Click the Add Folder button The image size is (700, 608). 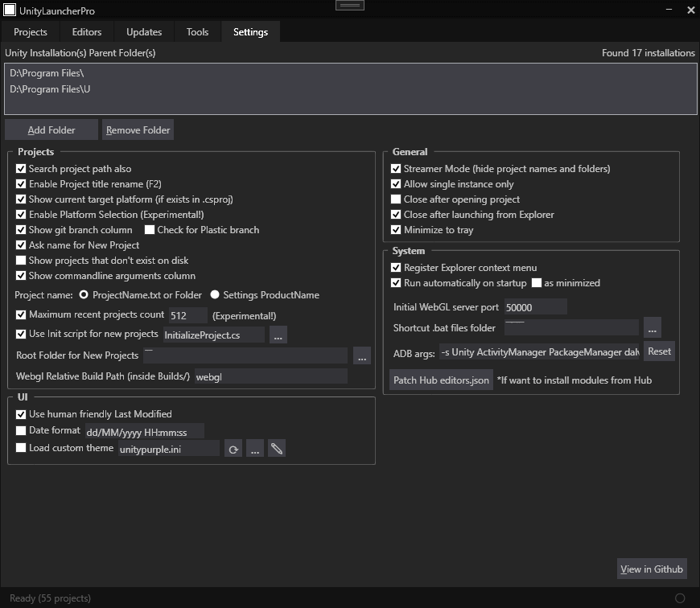(51, 130)
